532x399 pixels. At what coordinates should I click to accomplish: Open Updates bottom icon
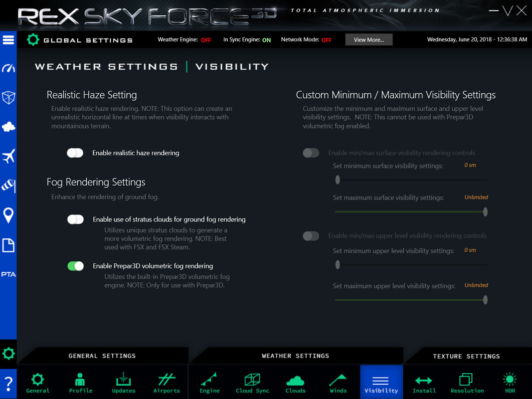pos(124,384)
